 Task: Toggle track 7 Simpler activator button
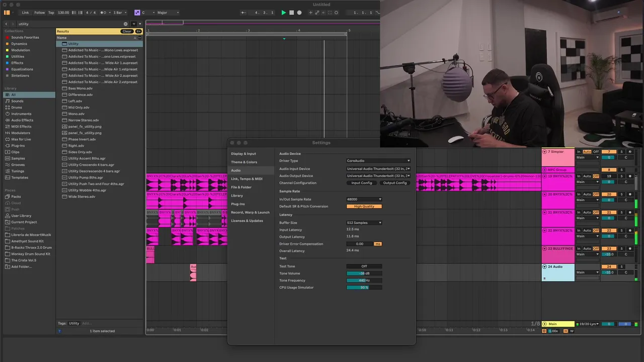point(609,152)
